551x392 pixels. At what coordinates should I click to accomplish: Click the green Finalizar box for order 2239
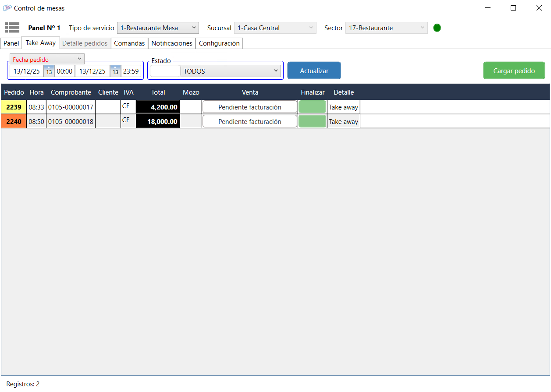312,107
